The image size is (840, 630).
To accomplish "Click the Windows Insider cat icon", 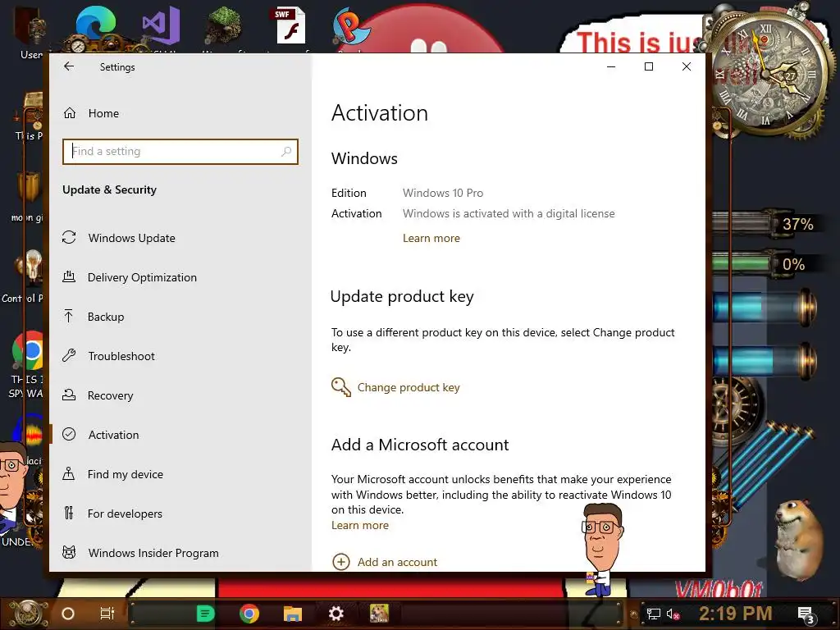I will click(69, 552).
